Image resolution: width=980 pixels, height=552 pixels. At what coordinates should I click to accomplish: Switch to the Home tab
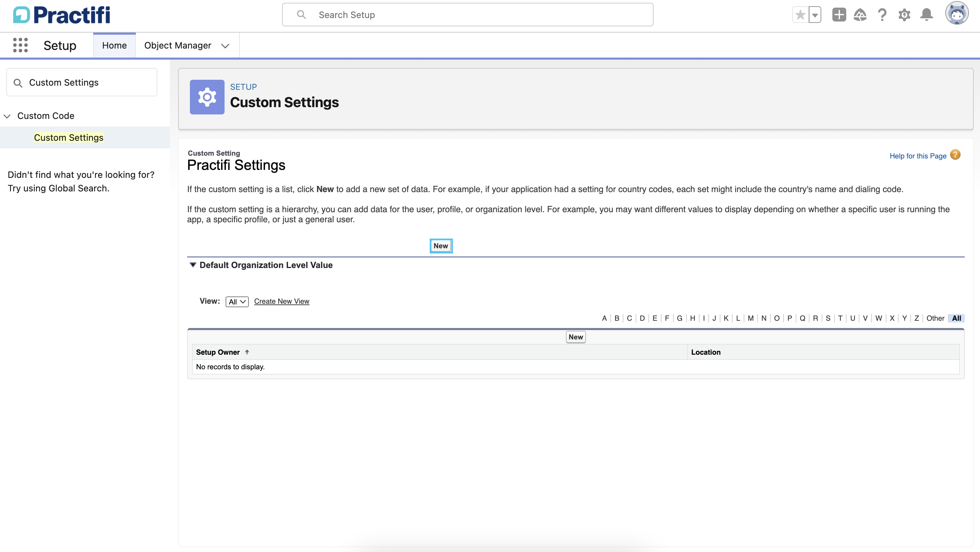[x=114, y=45]
